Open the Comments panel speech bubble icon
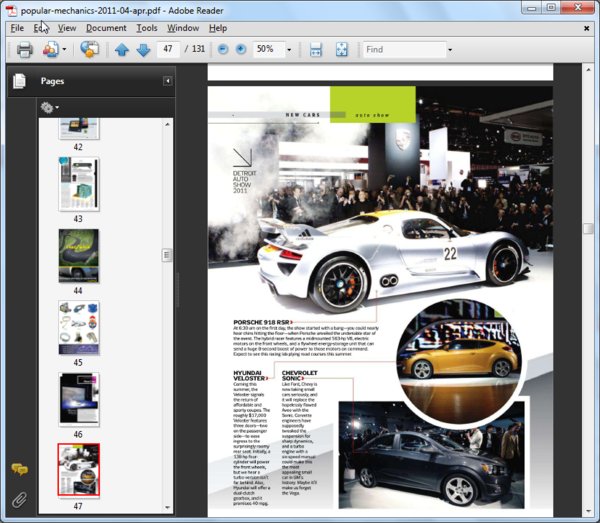 pyautogui.click(x=19, y=469)
